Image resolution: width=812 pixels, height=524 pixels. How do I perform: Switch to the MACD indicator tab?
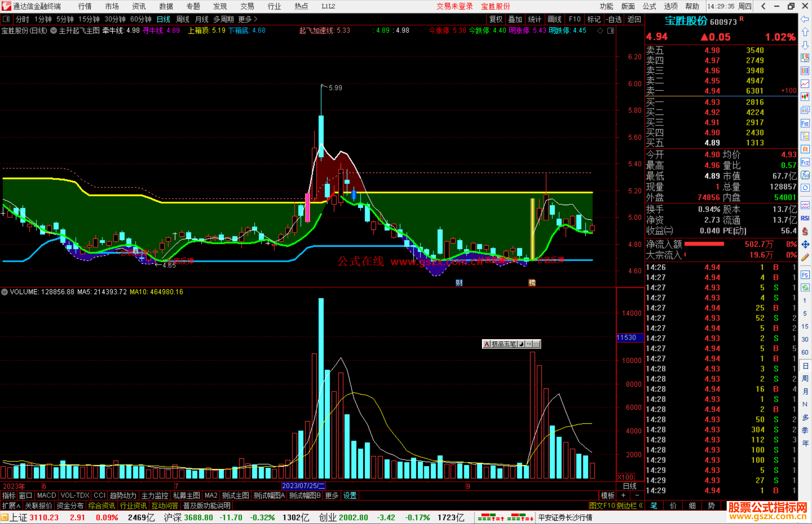coord(46,495)
